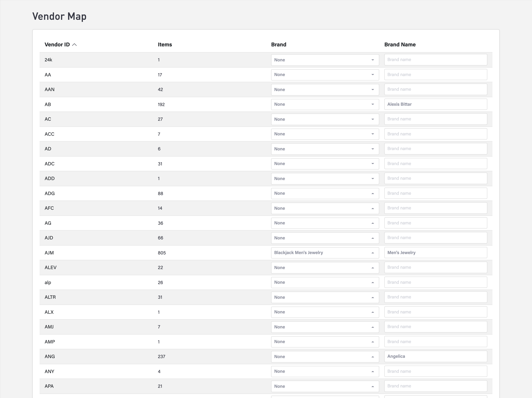Click the Alexis Bittar brand name field

click(x=435, y=104)
